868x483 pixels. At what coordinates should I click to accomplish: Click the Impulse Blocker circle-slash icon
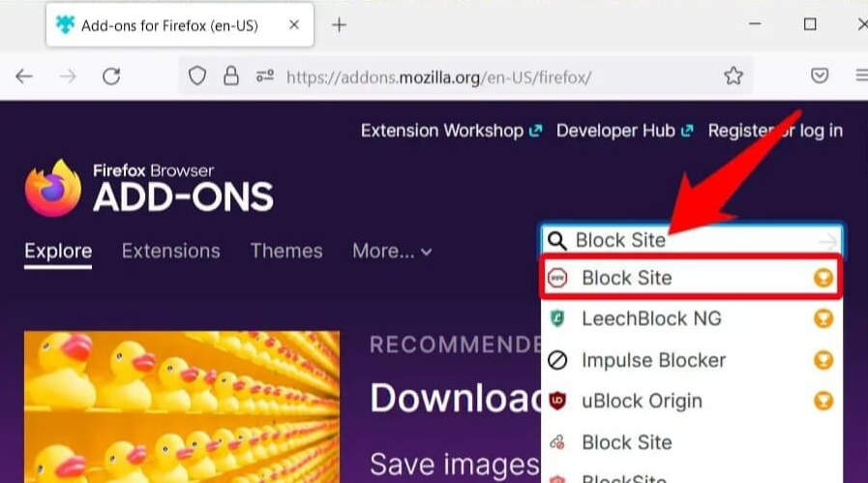557,360
